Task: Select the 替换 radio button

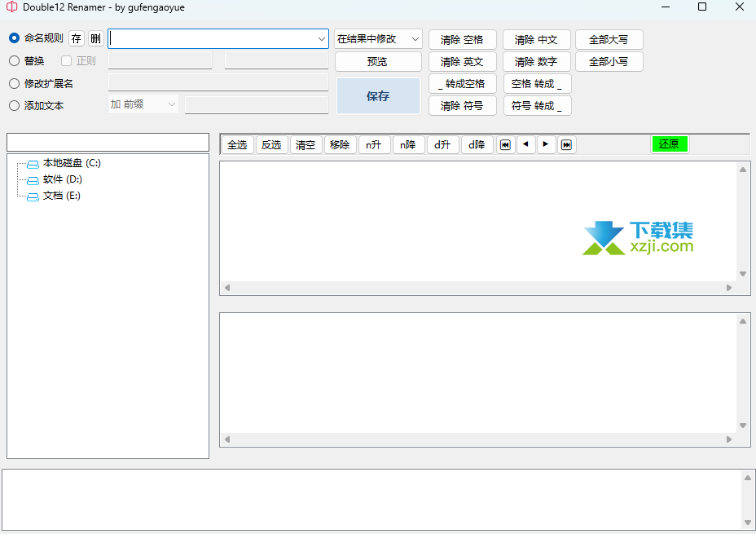Action: point(14,61)
